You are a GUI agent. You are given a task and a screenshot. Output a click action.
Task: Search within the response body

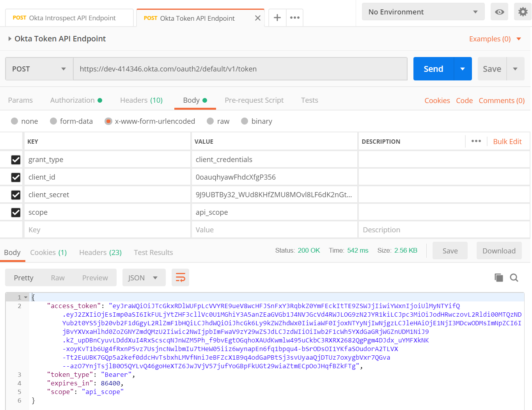[514, 278]
